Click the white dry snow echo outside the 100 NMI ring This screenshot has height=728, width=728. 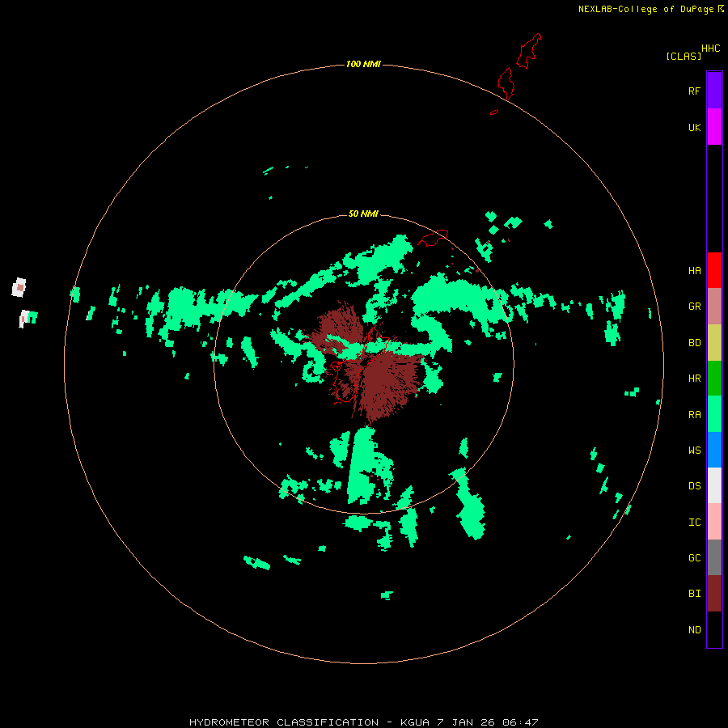19,287
